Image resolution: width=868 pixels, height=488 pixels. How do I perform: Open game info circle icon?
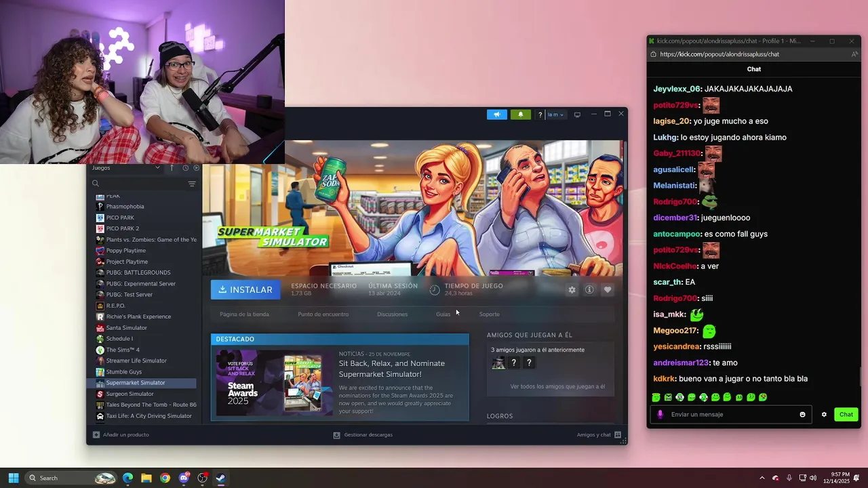pos(589,289)
